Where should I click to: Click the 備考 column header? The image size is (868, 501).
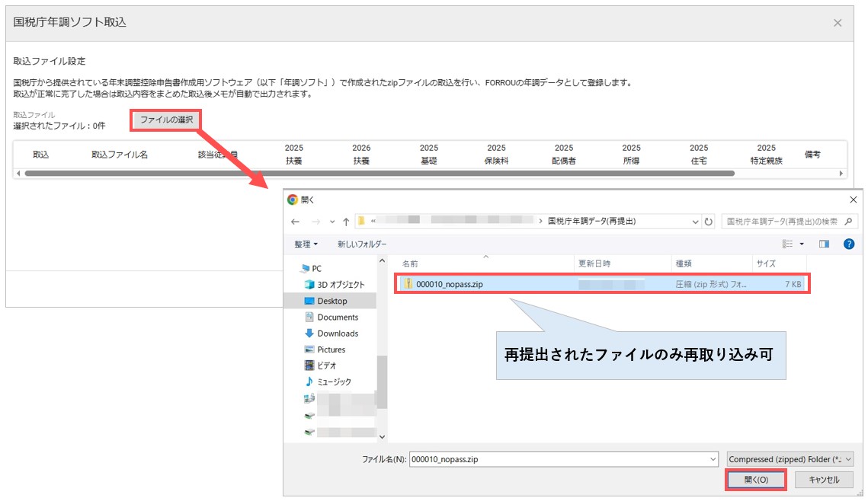812,155
